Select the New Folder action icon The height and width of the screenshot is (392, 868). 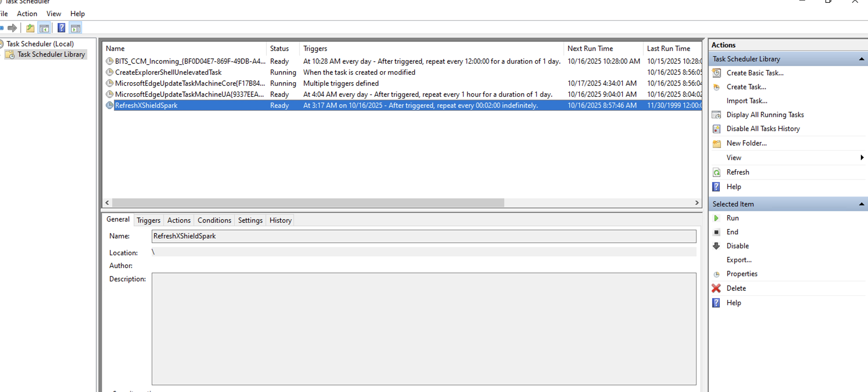pyautogui.click(x=716, y=143)
